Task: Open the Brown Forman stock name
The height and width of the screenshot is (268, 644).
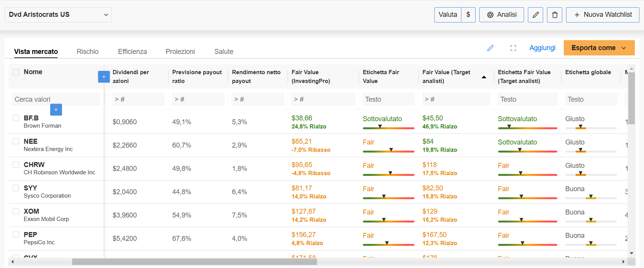Action: pyautogui.click(x=42, y=126)
